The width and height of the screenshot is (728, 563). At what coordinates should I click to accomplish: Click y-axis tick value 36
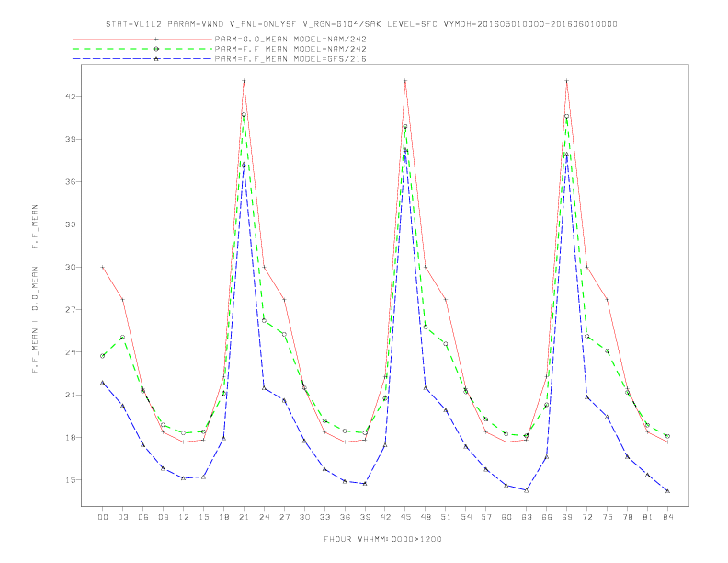71,181
